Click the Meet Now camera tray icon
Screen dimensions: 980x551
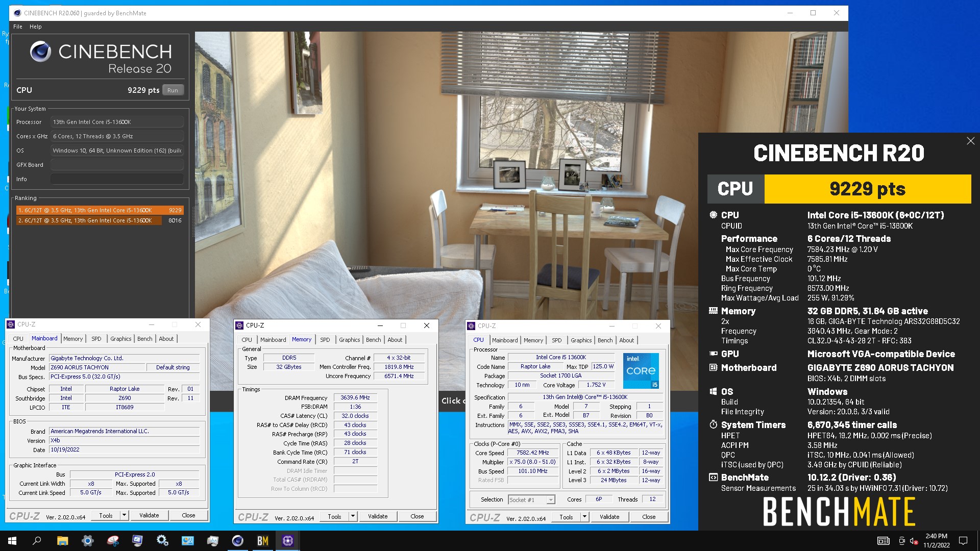click(x=902, y=541)
